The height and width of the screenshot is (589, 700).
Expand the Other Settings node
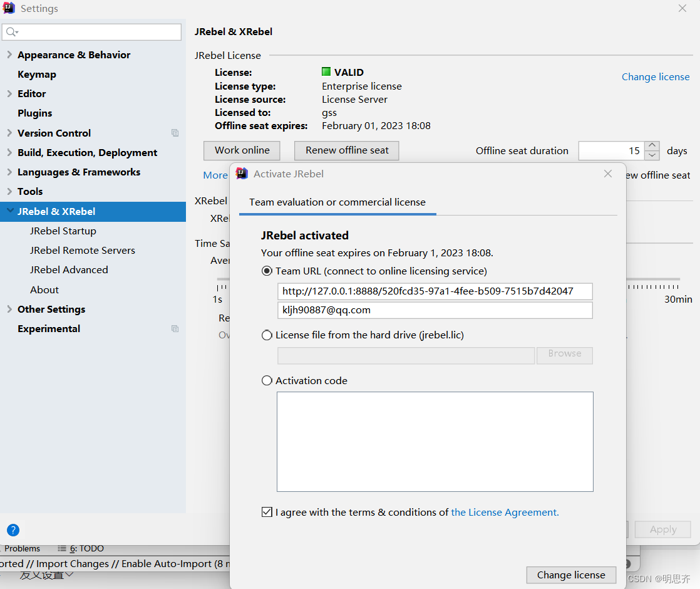click(x=9, y=309)
